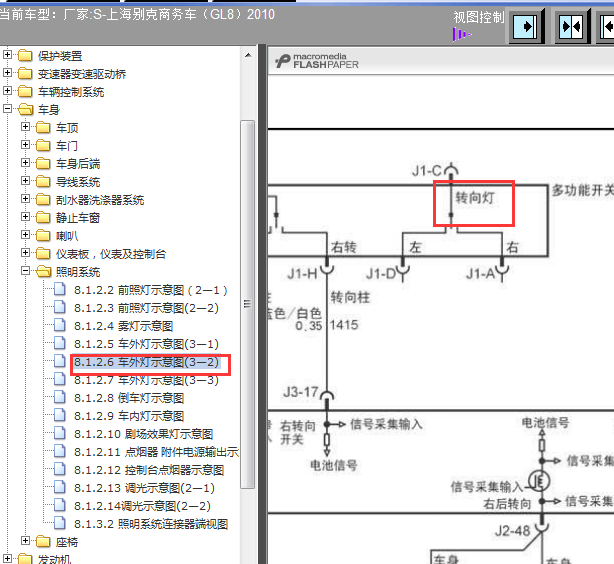Click the tree panel scroll-up arrow

248,56
